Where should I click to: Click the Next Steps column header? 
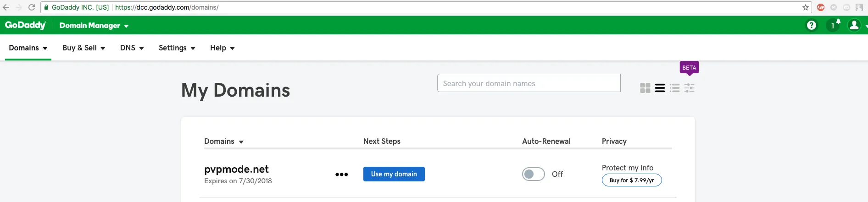pos(382,141)
